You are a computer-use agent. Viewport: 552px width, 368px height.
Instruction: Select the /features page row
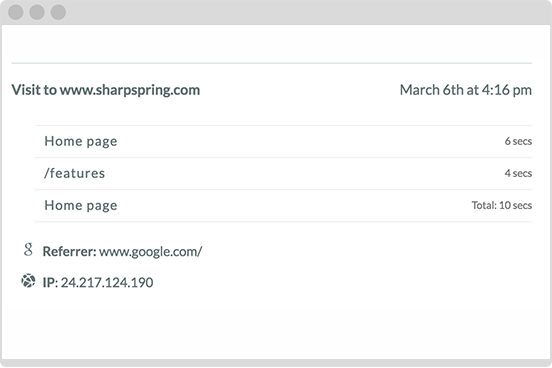[283, 173]
